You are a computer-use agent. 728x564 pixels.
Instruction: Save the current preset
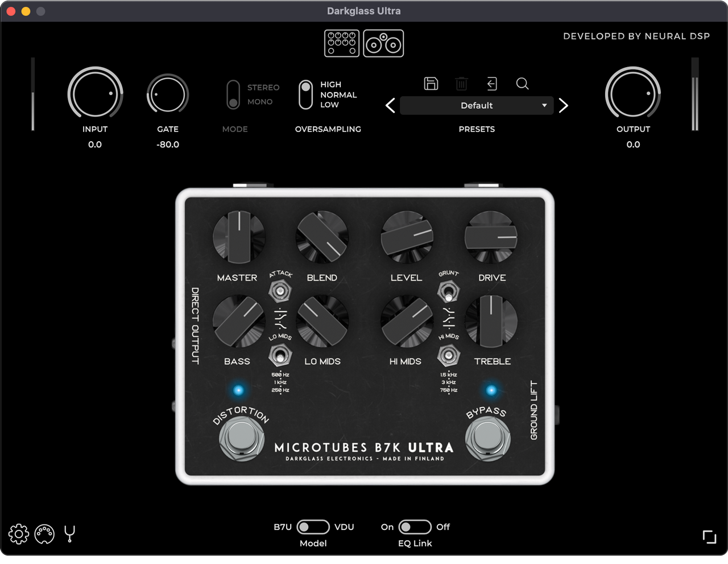(431, 84)
